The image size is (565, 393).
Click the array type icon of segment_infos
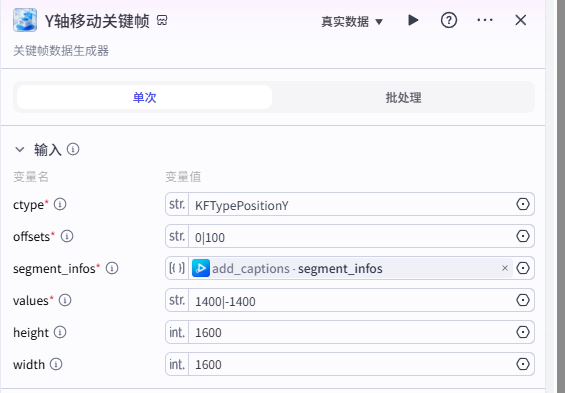(177, 268)
